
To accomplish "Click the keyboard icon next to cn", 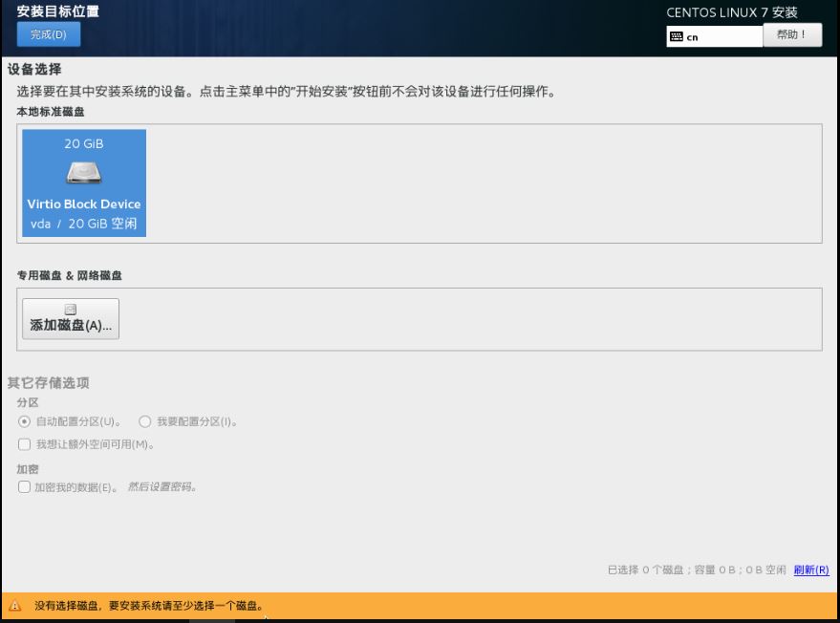I will click(x=677, y=37).
